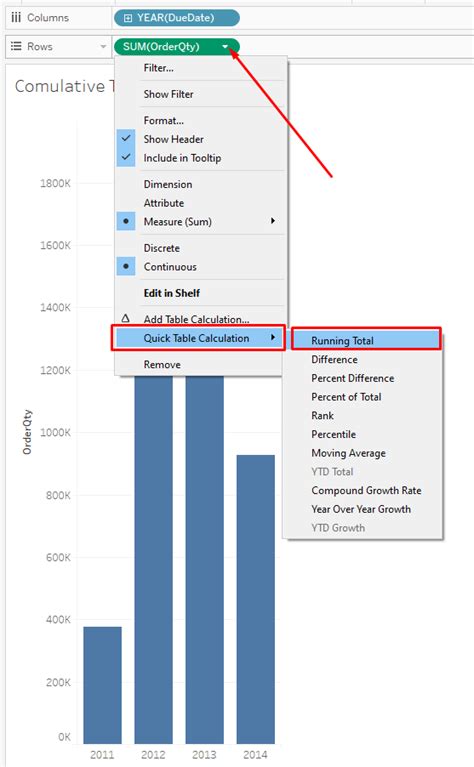
Task: Choose Show Filter menu entry
Action: [168, 94]
